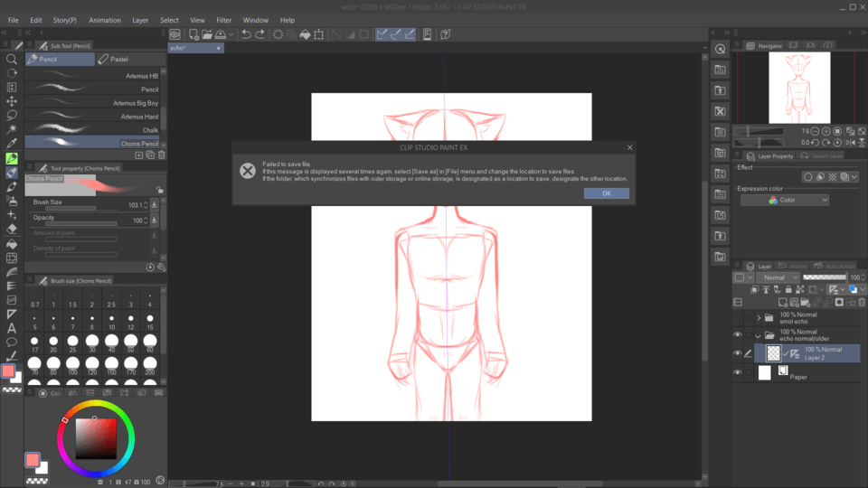This screenshot has width=868, height=488.
Task: Click Quick Access icon at top of right dock
Action: (721, 49)
